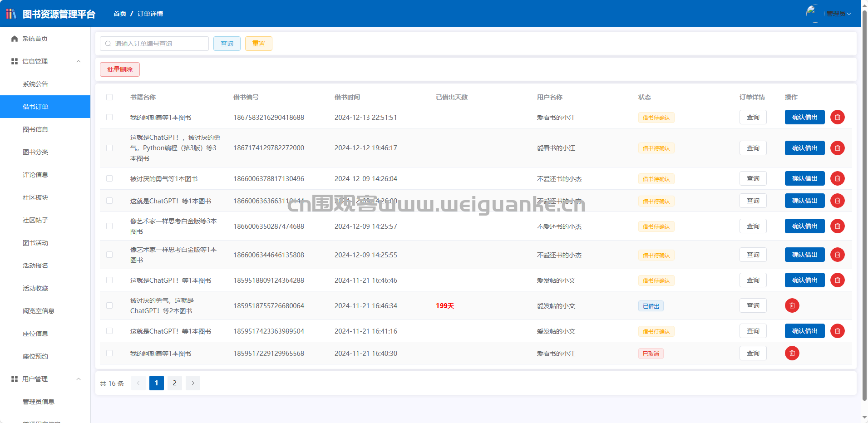The width and height of the screenshot is (868, 423).
Task: Toggle the select-all checkbox in table header
Action: [x=109, y=97]
